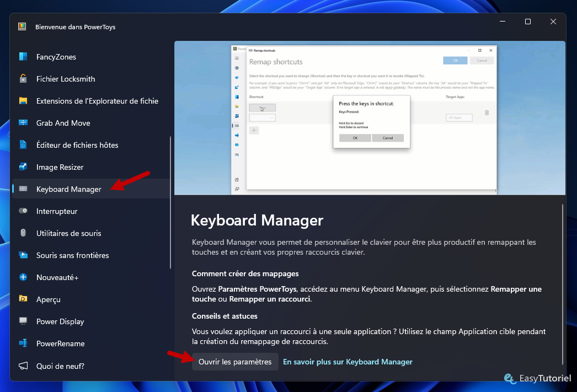Image resolution: width=577 pixels, height=392 pixels.
Task: Maximize the PowerToys welcome window
Action: [x=528, y=22]
